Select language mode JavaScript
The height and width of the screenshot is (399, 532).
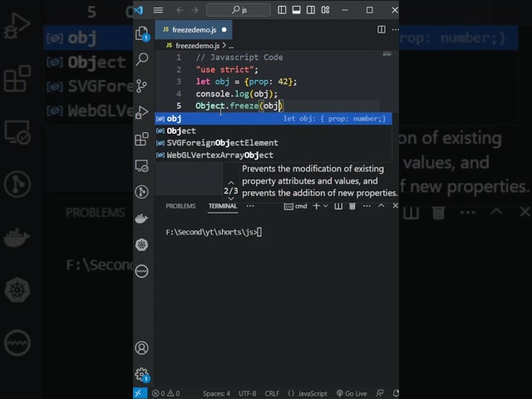308,393
